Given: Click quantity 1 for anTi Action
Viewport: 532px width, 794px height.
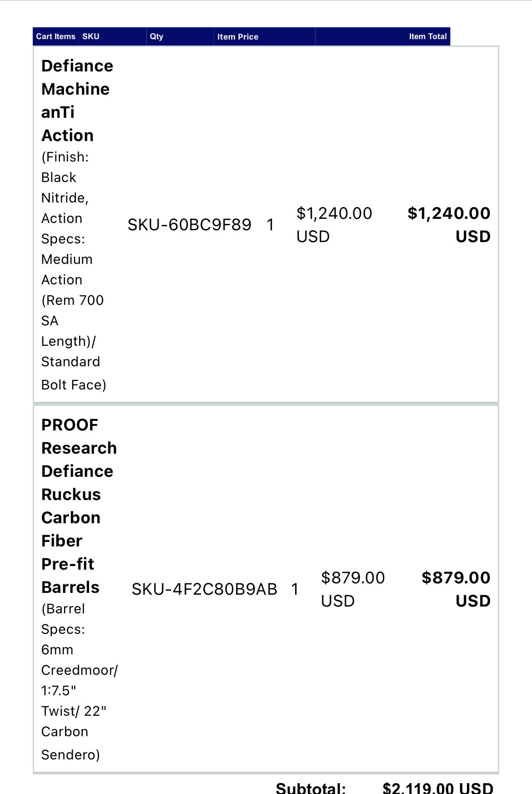Looking at the screenshot, I should 271,225.
